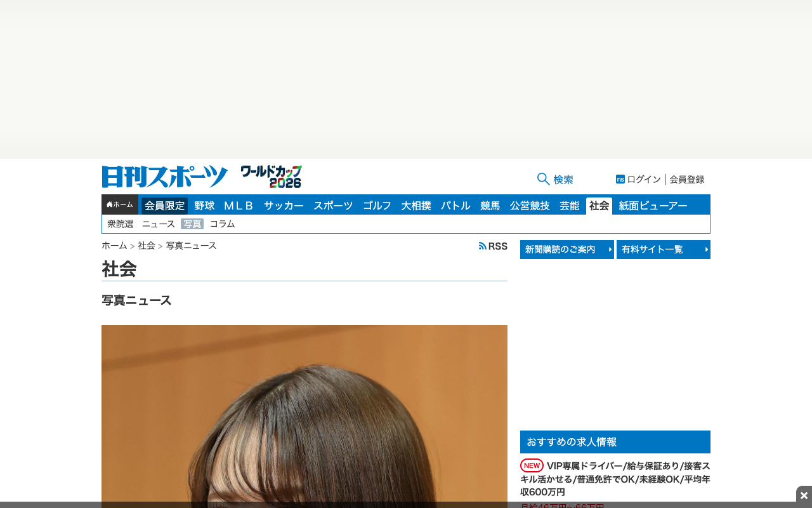
Task: Open the 新聞購読のご案内 button
Action: (567, 250)
